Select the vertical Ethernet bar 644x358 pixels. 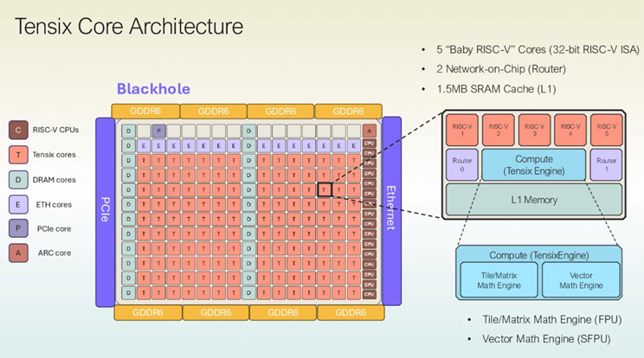pyautogui.click(x=391, y=211)
